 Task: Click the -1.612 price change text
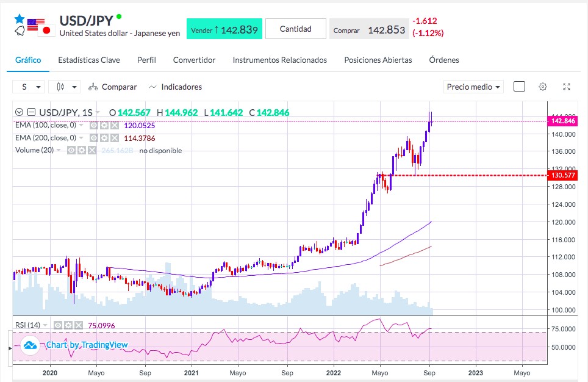click(x=425, y=21)
